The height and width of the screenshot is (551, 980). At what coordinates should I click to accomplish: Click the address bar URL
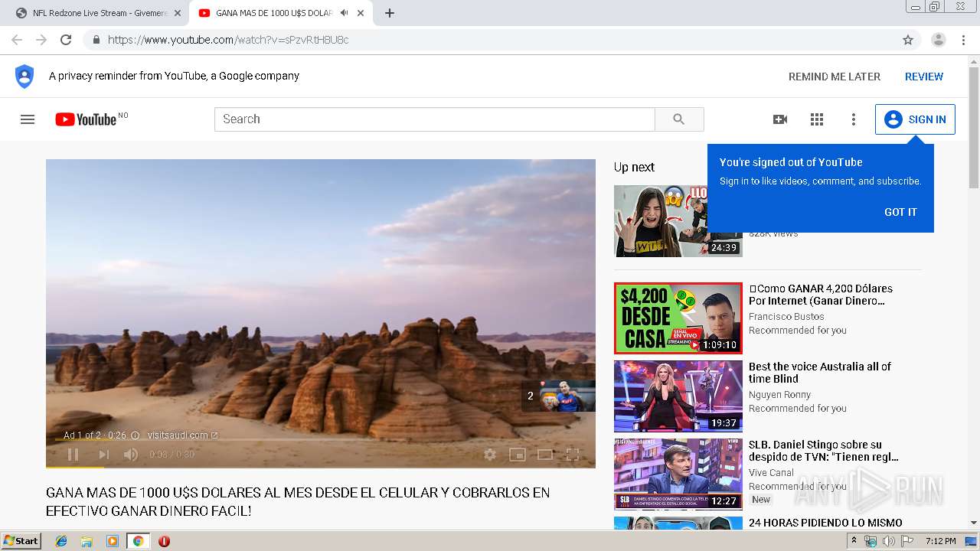tap(228, 40)
